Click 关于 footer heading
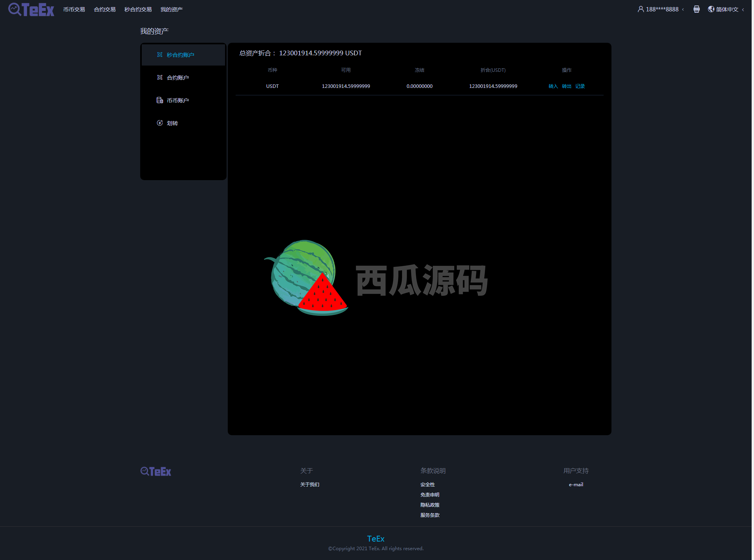The width and height of the screenshot is (754, 560). (x=306, y=471)
